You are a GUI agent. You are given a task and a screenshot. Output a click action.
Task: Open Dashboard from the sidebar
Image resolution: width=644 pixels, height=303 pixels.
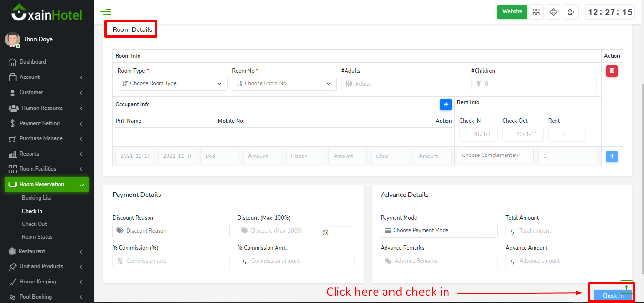pos(32,62)
